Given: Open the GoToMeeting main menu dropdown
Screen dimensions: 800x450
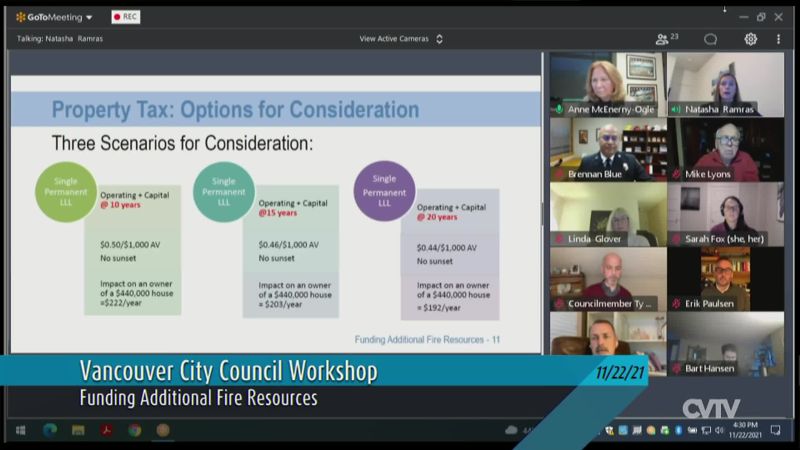Looking at the screenshot, I should (54, 17).
